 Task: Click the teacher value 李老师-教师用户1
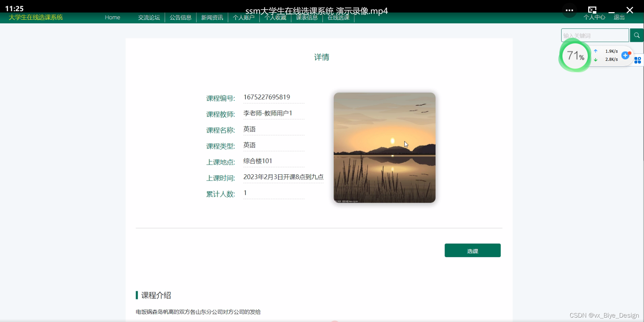pyautogui.click(x=268, y=113)
